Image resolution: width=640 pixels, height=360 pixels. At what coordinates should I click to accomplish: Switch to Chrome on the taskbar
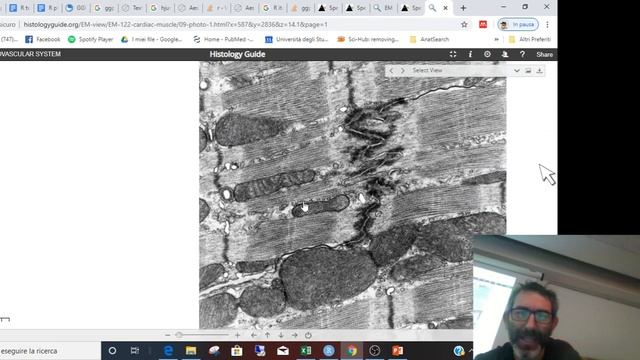point(352,351)
